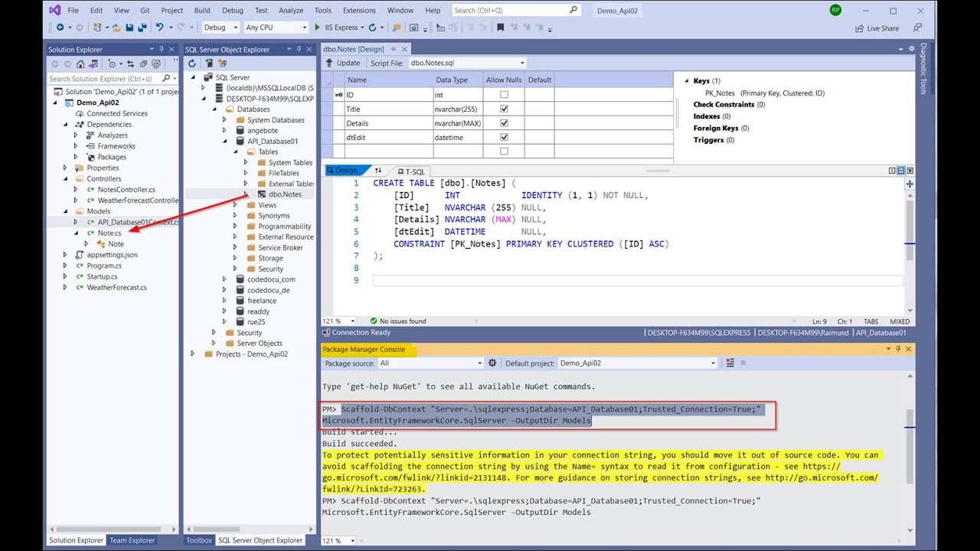980x551 pixels.
Task: Start the app with IIS Express play button
Action: click(x=317, y=28)
